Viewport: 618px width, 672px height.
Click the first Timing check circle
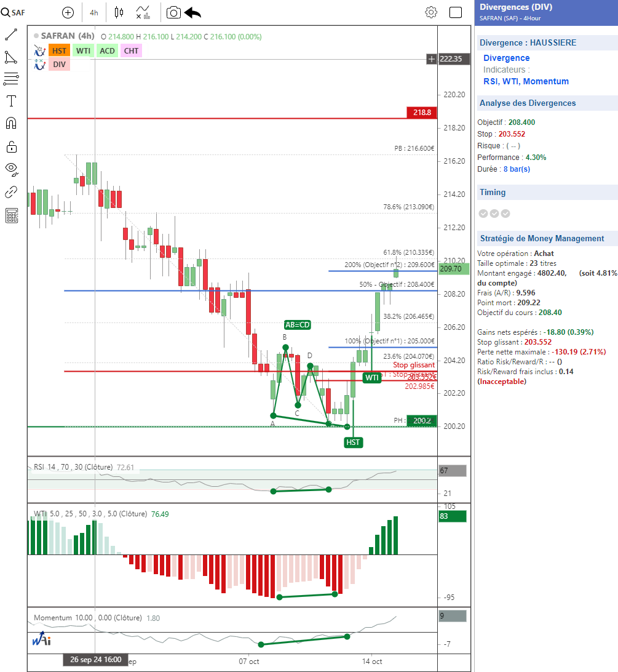483,214
